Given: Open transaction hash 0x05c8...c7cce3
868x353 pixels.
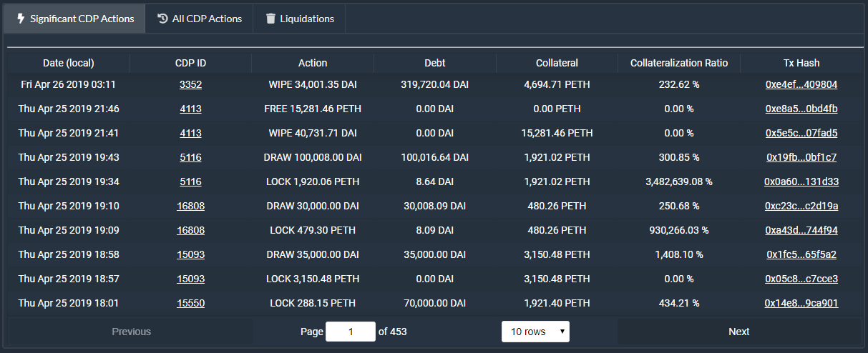Looking at the screenshot, I should (801, 279).
